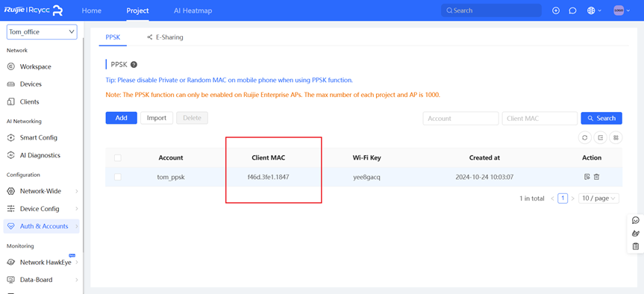Click the floating clipboard icon

point(636,246)
